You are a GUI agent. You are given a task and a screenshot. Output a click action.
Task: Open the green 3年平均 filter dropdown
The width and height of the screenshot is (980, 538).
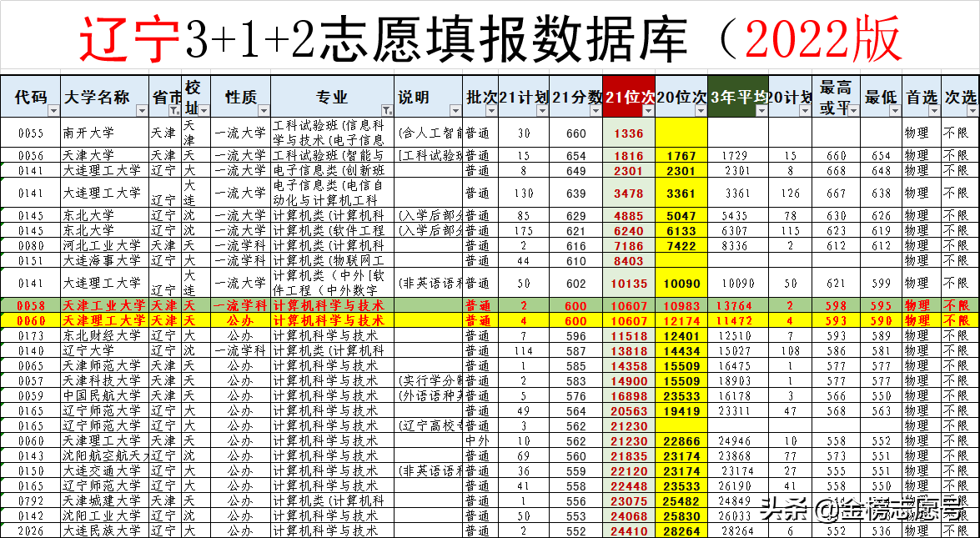tap(761, 111)
